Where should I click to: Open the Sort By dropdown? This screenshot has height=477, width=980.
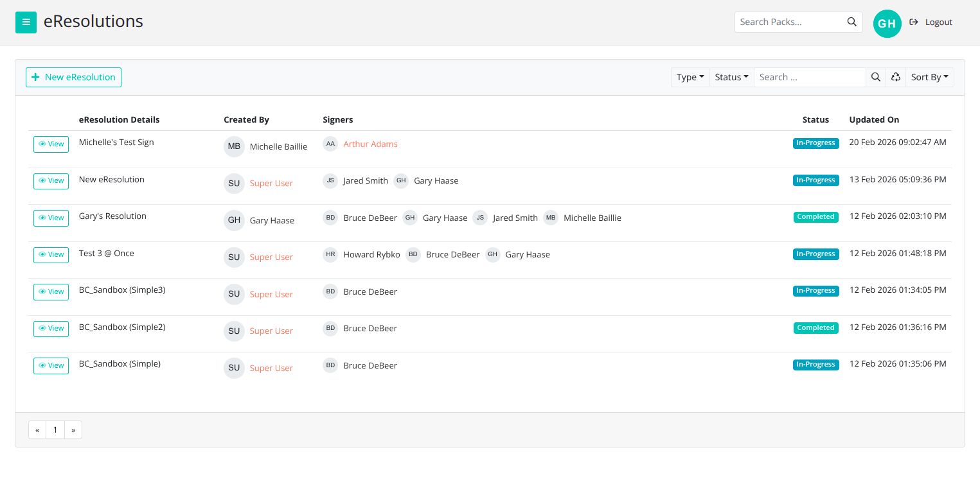pos(929,77)
